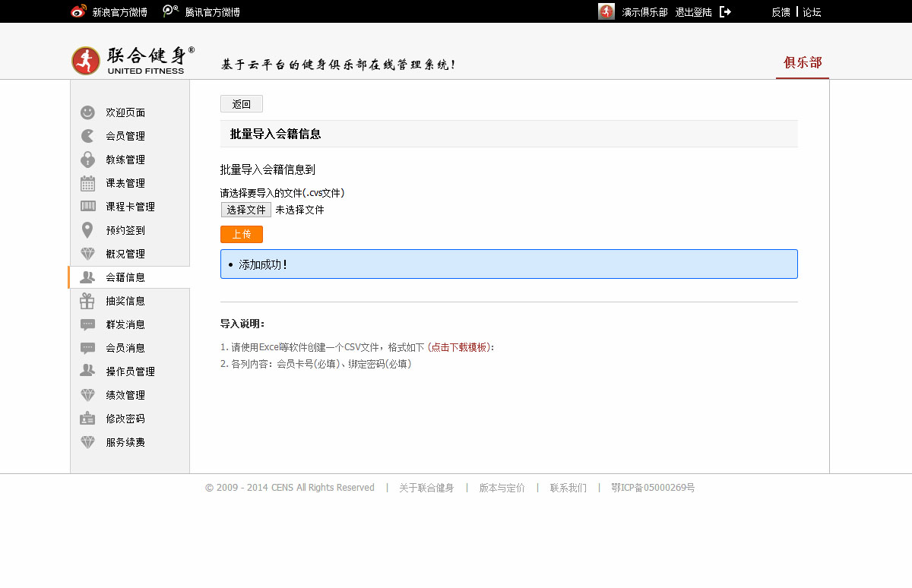The width and height of the screenshot is (912, 588).
Task: Click the ID card icon for 修改密码
Action: tap(87, 419)
